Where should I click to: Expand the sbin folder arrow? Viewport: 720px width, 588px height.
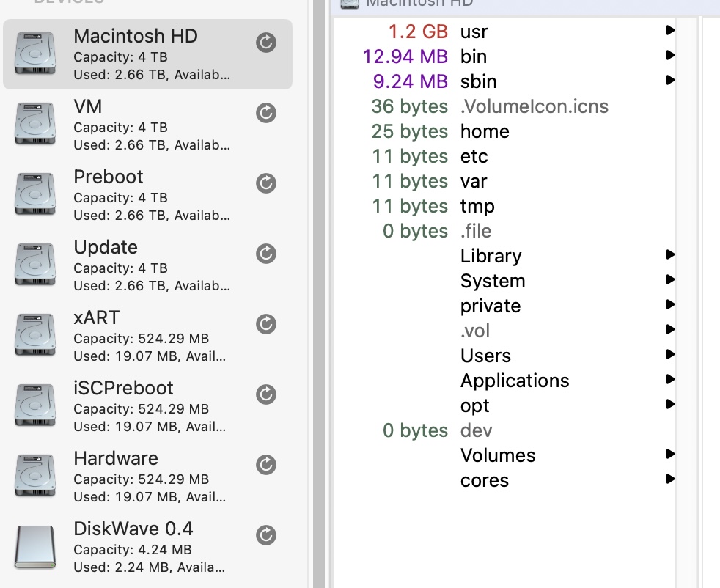(x=670, y=80)
